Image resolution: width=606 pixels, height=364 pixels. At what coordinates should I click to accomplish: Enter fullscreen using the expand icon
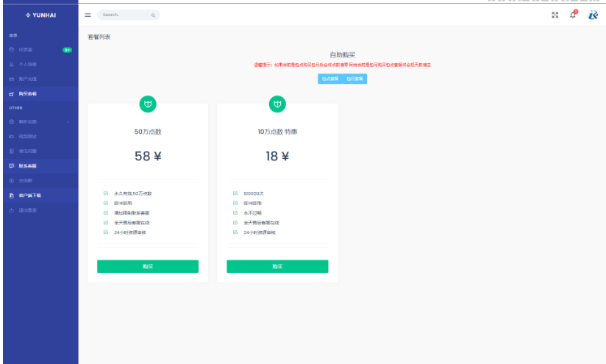point(555,15)
